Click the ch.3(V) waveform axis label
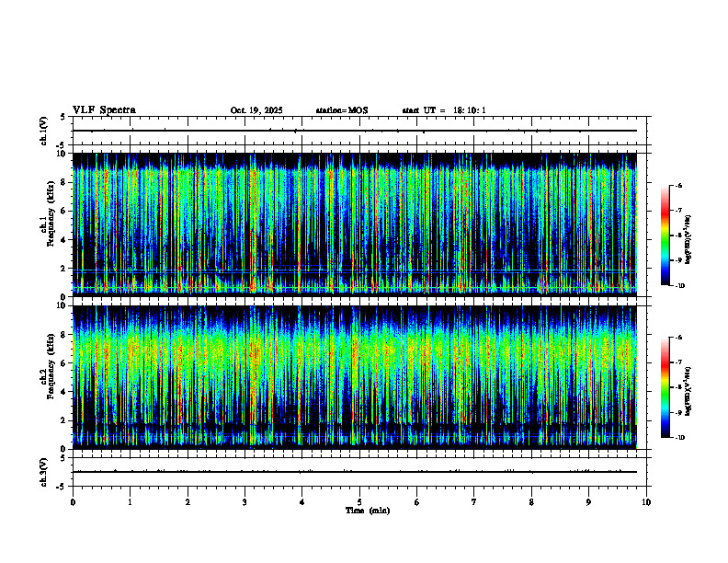Image resolution: width=728 pixels, height=563 pixels. coord(44,472)
